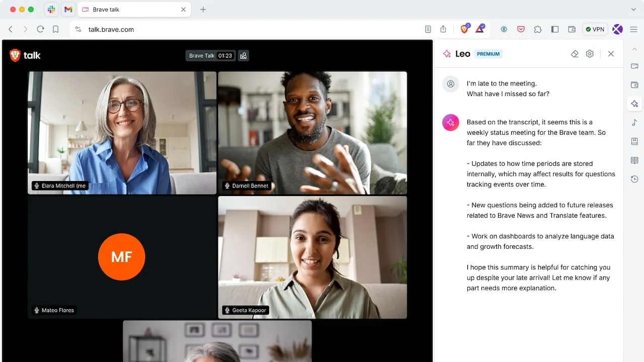Click the 01:23 meeting timer
The width and height of the screenshot is (644, 362).
(225, 56)
